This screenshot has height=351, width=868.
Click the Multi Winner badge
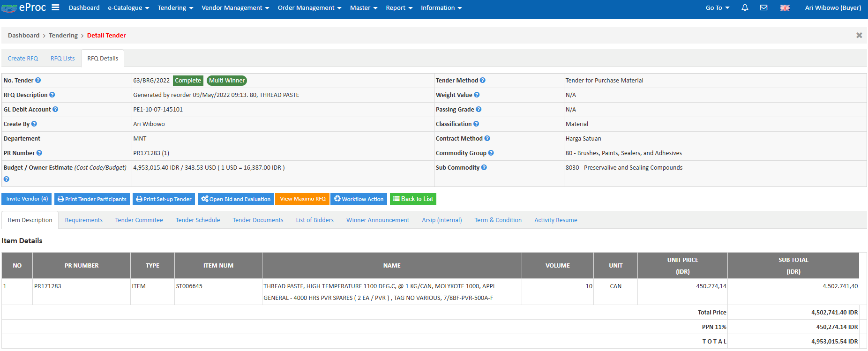(227, 81)
